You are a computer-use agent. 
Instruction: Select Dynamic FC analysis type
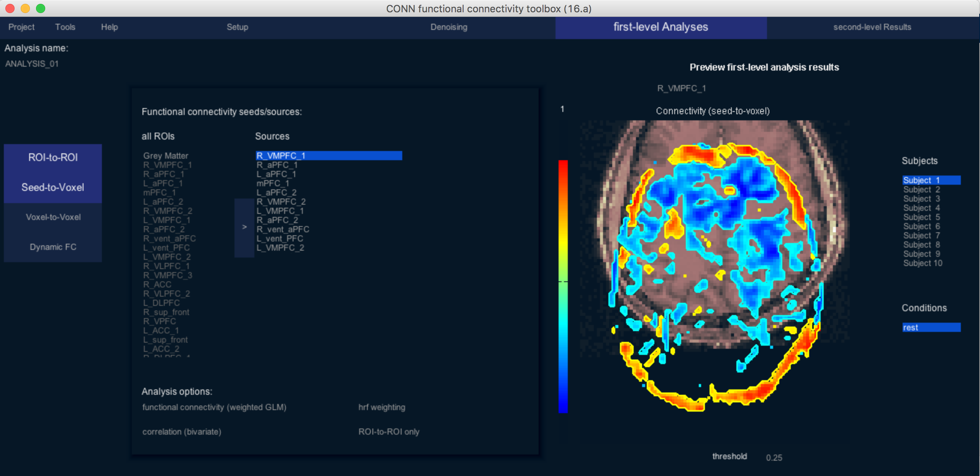coord(53,247)
